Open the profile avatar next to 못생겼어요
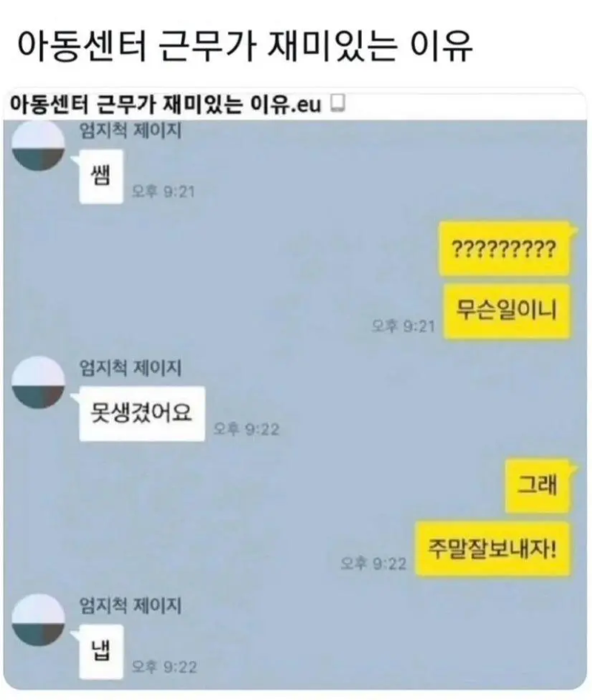The width and height of the screenshot is (592, 700). point(38,382)
